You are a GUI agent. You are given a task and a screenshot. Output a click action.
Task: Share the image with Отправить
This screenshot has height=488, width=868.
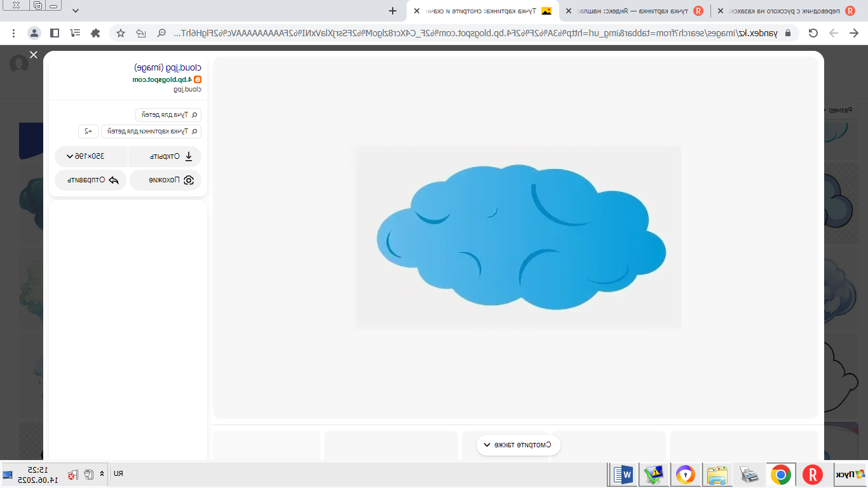pyautogui.click(x=91, y=180)
